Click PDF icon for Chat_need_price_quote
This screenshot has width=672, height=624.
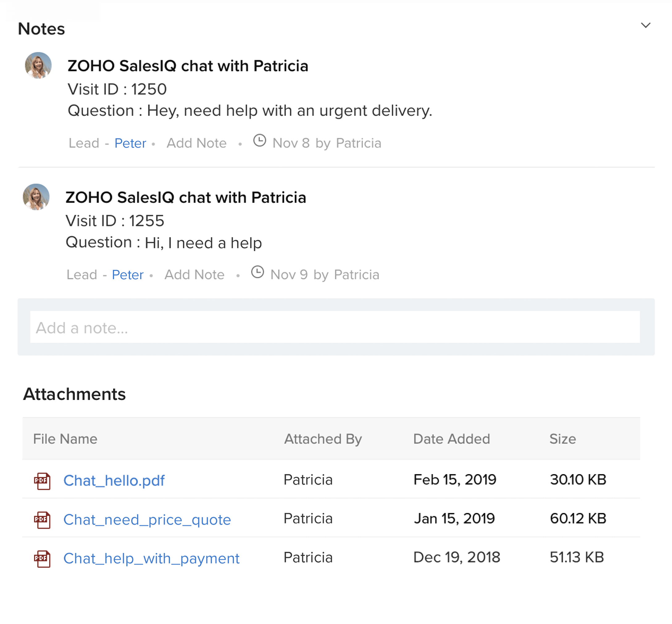[42, 520]
